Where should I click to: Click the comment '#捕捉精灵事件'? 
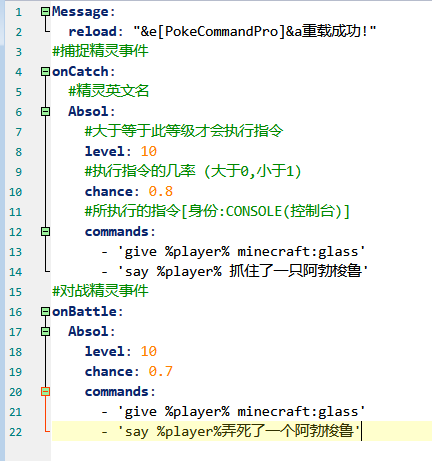point(100,51)
